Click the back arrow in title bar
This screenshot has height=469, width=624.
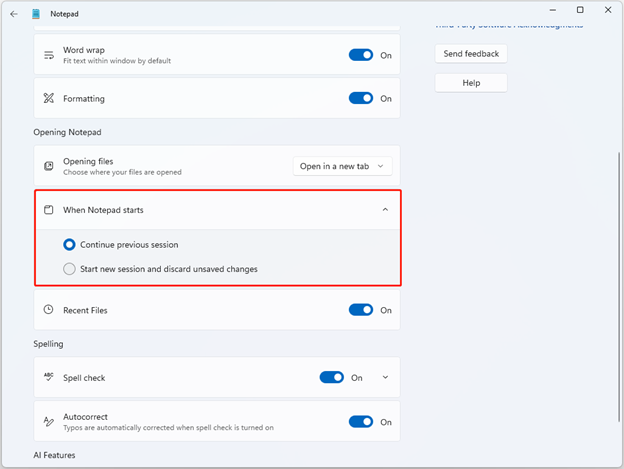(13, 15)
